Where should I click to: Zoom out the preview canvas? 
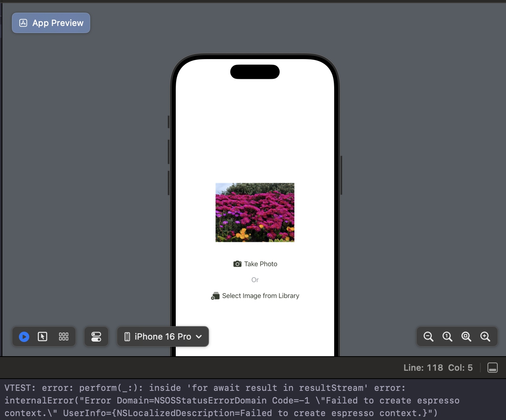(428, 336)
